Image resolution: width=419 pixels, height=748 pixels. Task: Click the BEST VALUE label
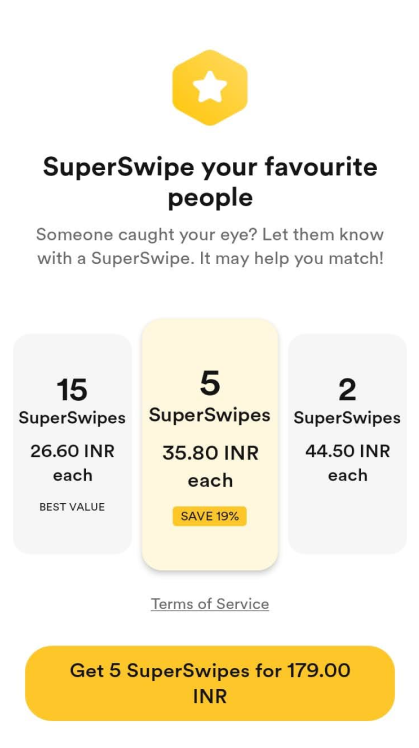click(x=72, y=507)
